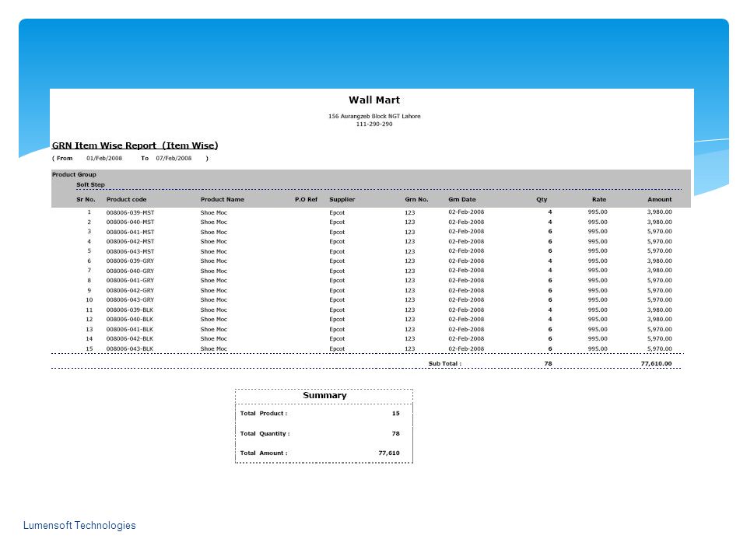This screenshot has height=560, width=747.
Task: Click the Grn Date column header
Action: [x=461, y=200]
